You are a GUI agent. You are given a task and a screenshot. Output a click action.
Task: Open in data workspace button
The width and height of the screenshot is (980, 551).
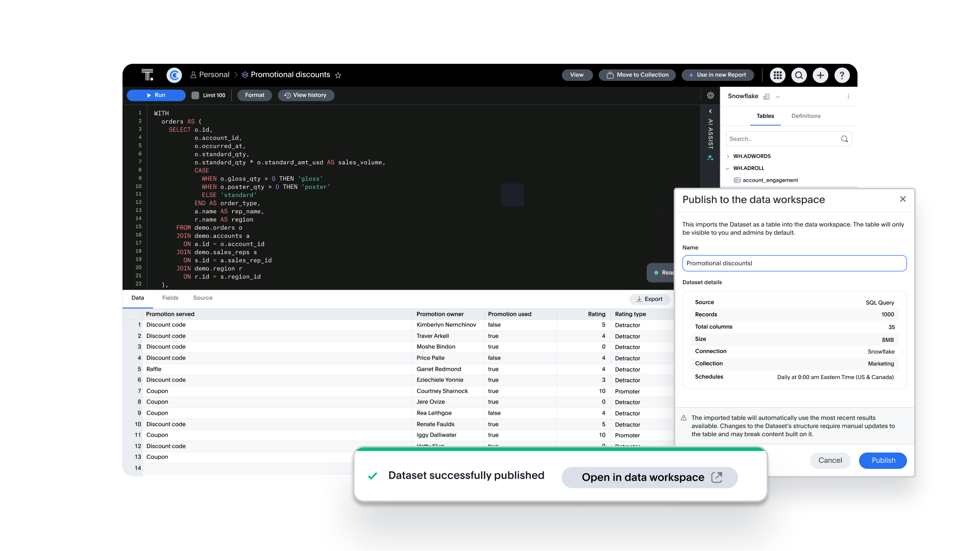click(650, 477)
